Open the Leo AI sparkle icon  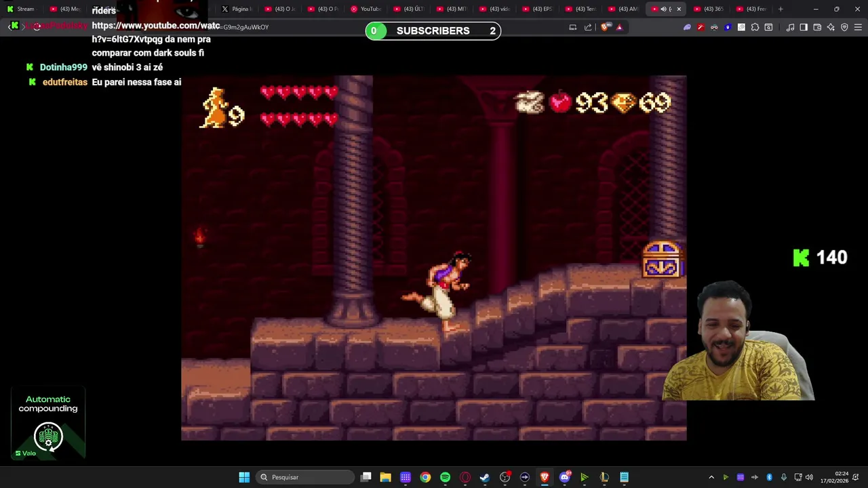coord(831,27)
